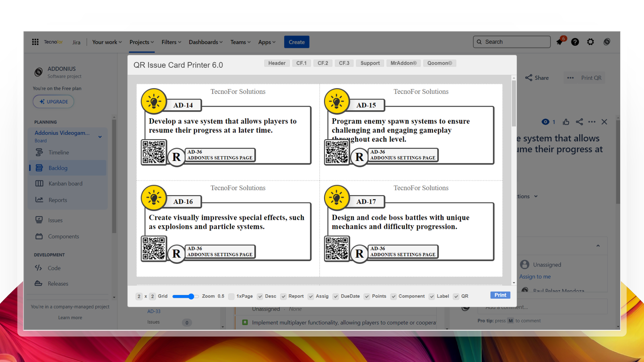The height and width of the screenshot is (362, 644).
Task: Close the issue detail panel
Action: pos(604,122)
